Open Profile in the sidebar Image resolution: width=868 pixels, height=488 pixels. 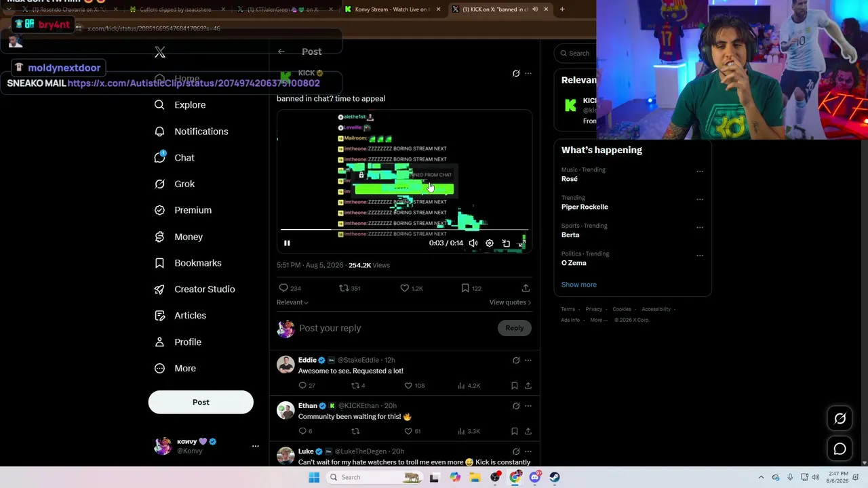pos(178,342)
